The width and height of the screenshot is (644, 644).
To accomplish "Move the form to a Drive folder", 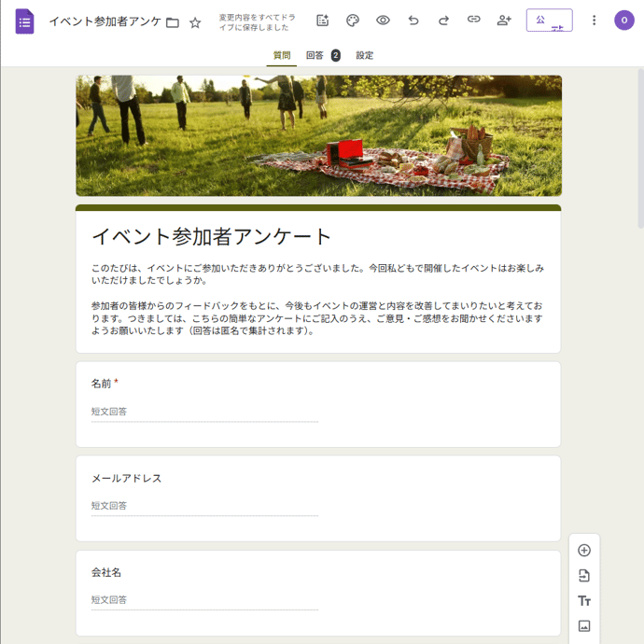I will coord(173,22).
